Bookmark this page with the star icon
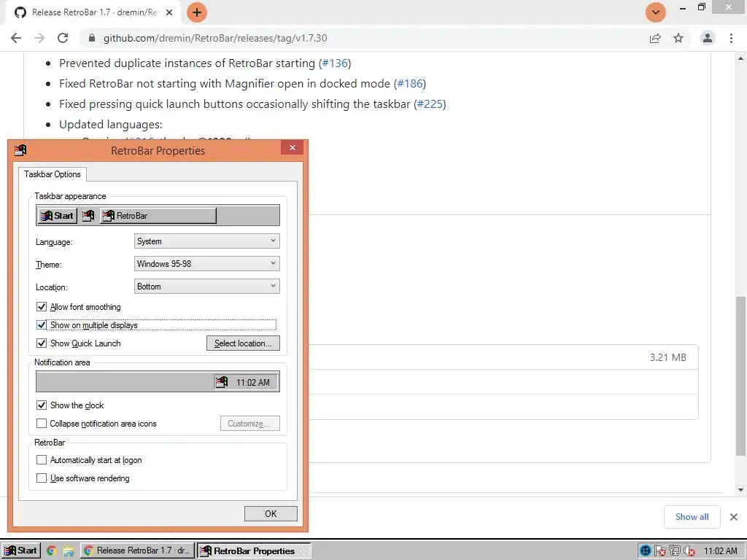This screenshot has height=560, width=747. [678, 38]
